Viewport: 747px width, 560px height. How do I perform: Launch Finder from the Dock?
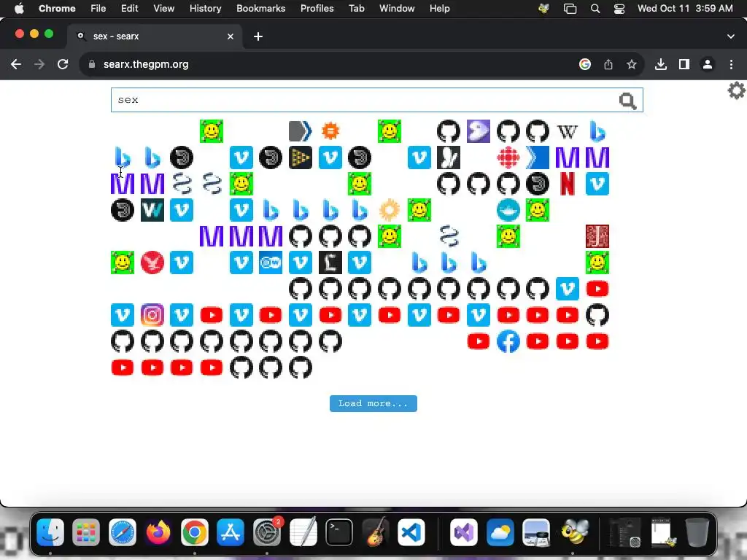[50, 532]
